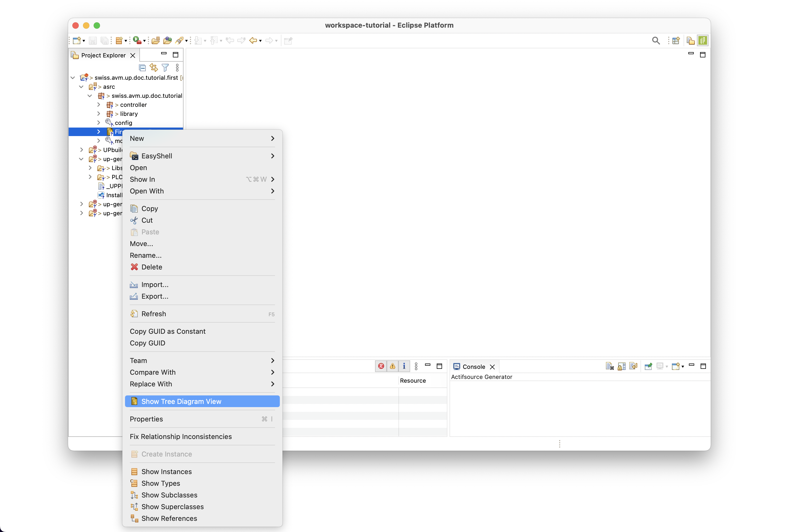Image resolution: width=807 pixels, height=532 pixels.
Task: Choose Show Tree Diagram View menu entry
Action: [x=181, y=401]
